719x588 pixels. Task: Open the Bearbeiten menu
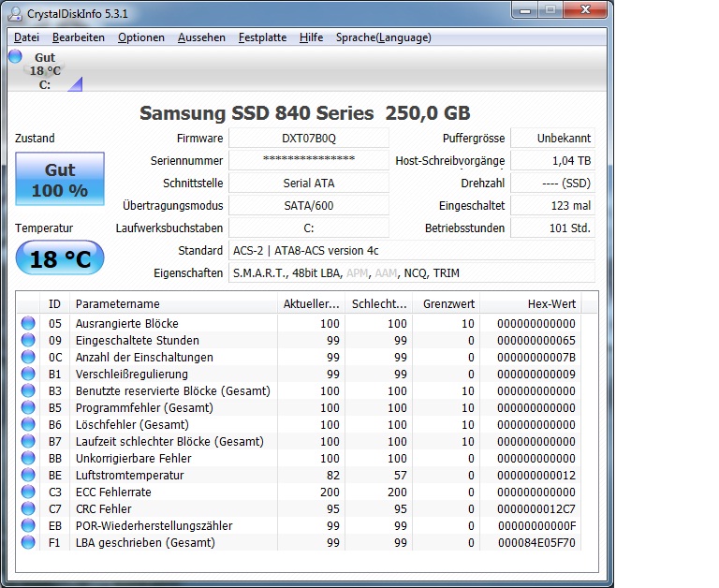pos(79,37)
